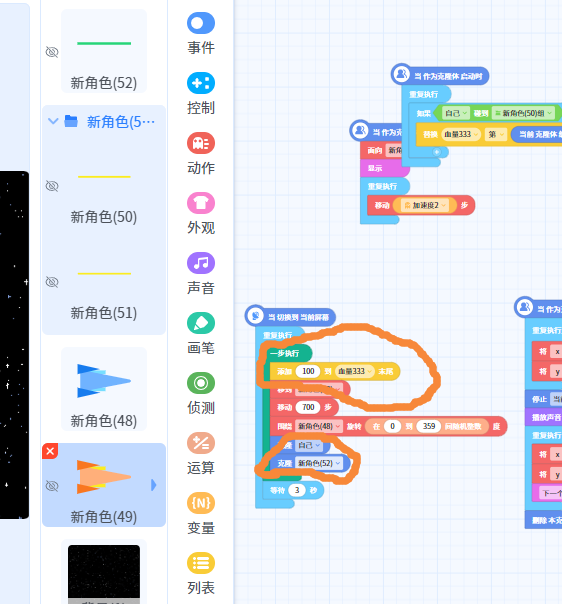Open the 变量 (Variables) block category
Screen dimensions: 562x604
point(201,514)
